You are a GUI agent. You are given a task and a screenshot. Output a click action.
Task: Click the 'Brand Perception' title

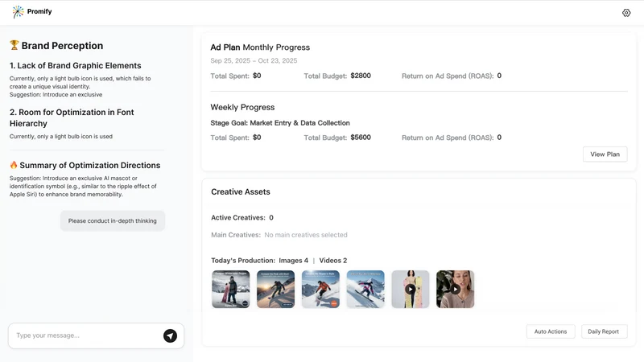point(62,46)
